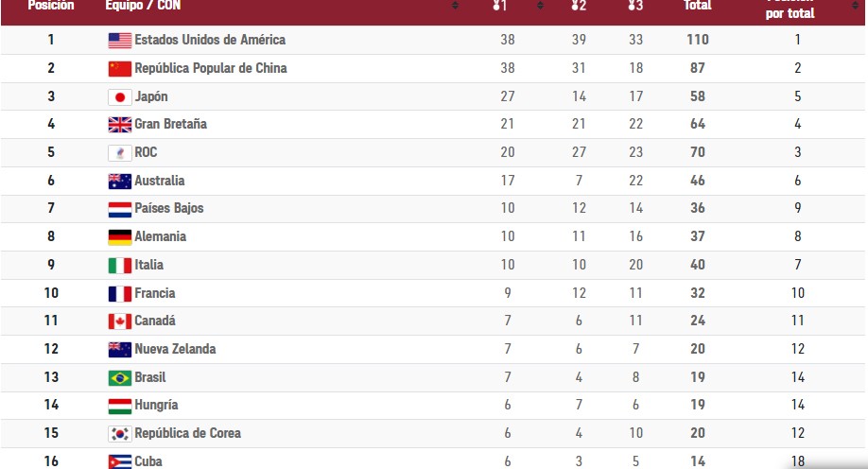The image size is (868, 469).
Task: Click the Italy flag icon
Action: (x=119, y=266)
